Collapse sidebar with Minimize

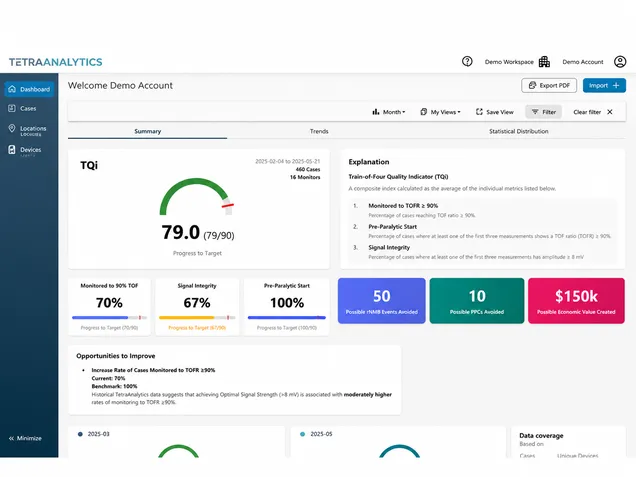[x=25, y=438]
